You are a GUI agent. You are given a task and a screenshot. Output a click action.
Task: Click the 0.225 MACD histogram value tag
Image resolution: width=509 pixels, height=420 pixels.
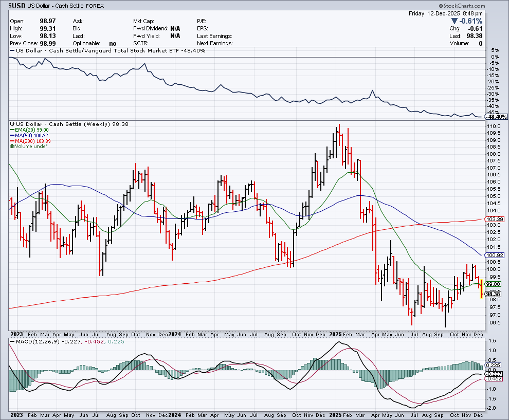[493, 366]
